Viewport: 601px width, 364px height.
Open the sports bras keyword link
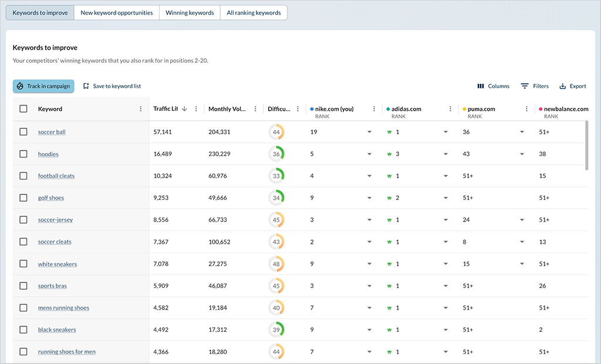52,286
